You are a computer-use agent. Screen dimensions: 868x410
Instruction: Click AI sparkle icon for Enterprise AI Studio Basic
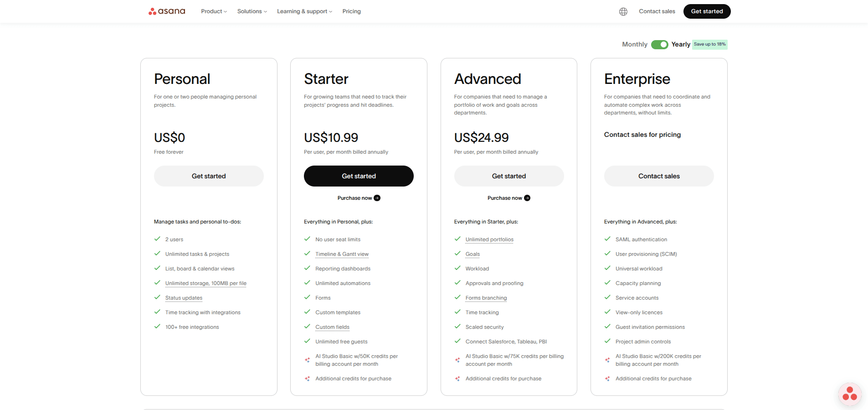tap(607, 360)
